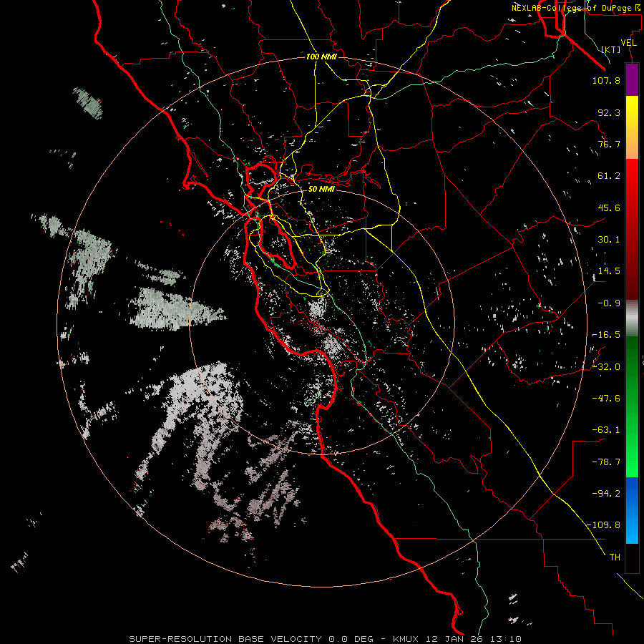This screenshot has height=644, width=644.
Task: Click the 45.6 velocity scale value
Action: [x=609, y=208]
